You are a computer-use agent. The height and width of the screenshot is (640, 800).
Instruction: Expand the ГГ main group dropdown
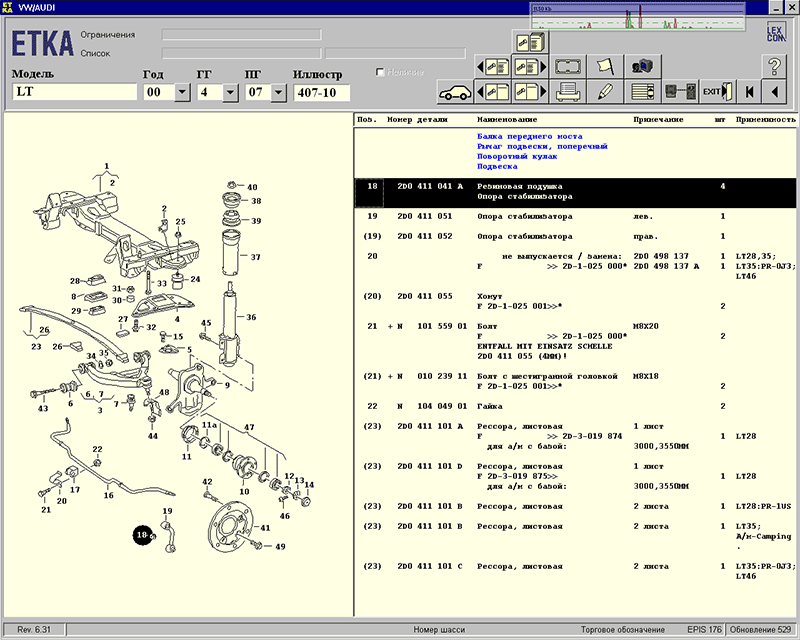tap(231, 92)
